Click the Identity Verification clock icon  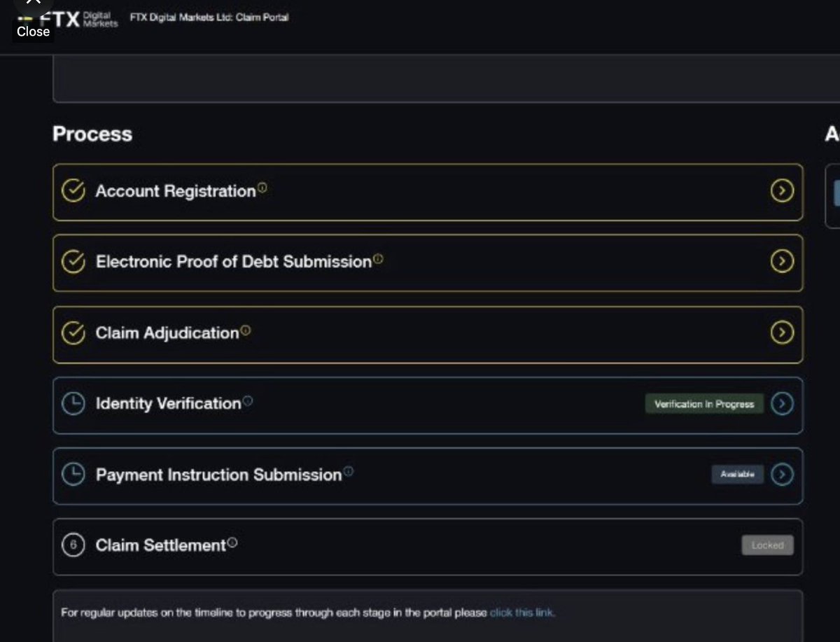73,404
